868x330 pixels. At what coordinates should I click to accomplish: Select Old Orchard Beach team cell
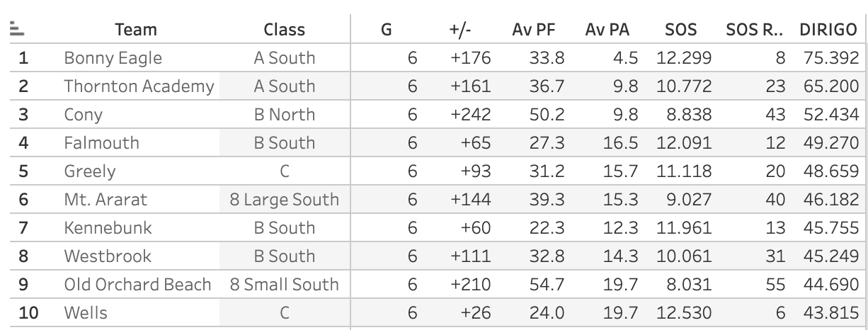pyautogui.click(x=137, y=285)
